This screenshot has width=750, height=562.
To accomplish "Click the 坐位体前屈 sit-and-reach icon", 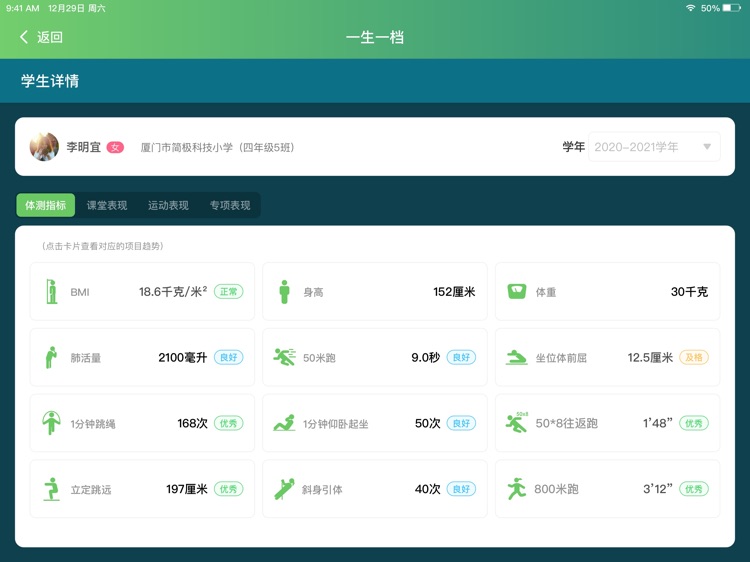I will click(x=517, y=357).
